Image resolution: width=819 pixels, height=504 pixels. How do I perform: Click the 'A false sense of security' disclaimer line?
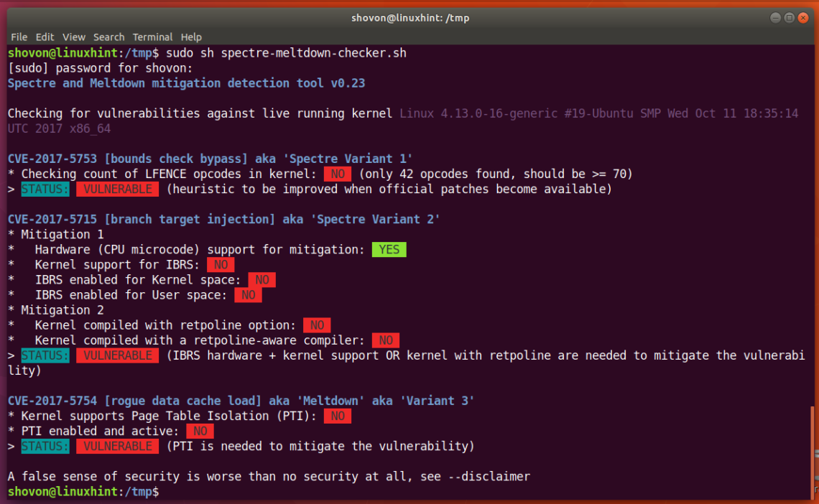(x=269, y=476)
